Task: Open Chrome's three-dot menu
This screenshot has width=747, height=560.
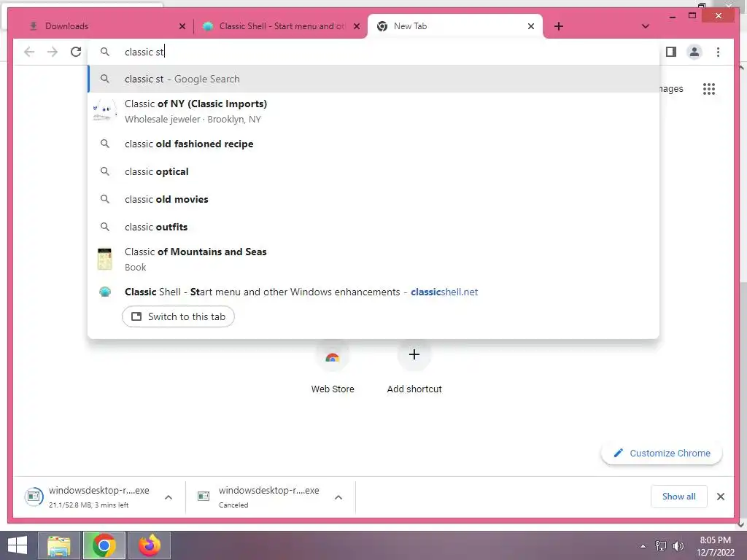Action: 718,52
